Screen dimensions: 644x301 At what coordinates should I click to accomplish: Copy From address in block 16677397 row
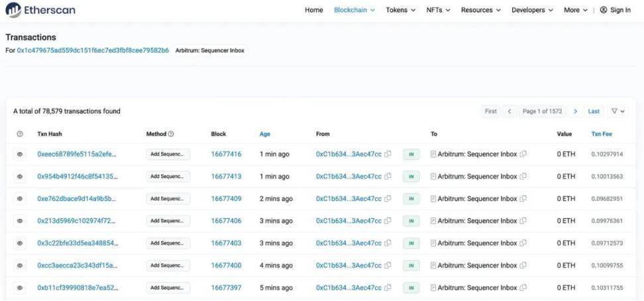(x=388, y=288)
